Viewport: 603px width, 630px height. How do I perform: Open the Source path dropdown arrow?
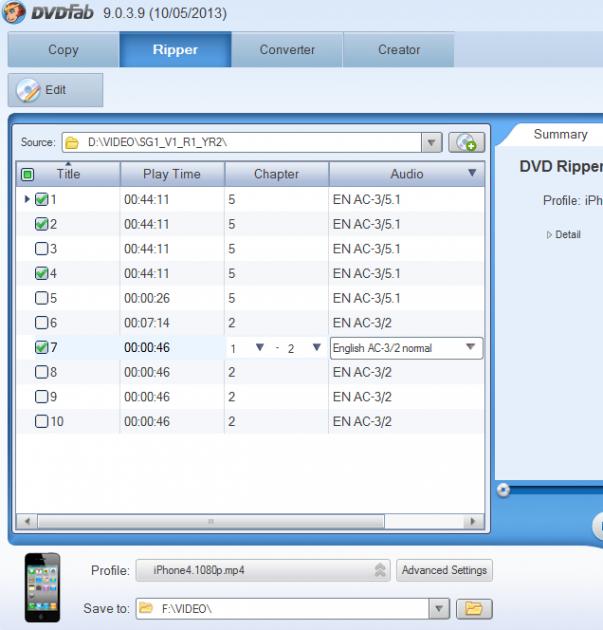(431, 142)
